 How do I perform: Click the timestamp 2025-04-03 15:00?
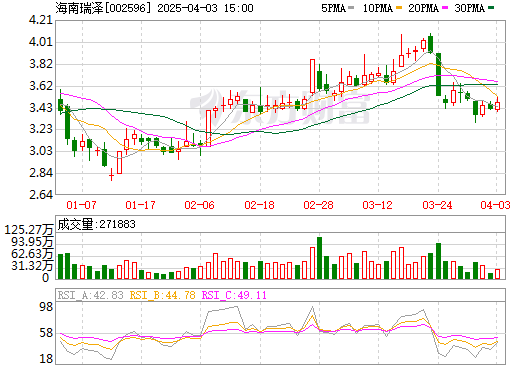tap(205, 8)
